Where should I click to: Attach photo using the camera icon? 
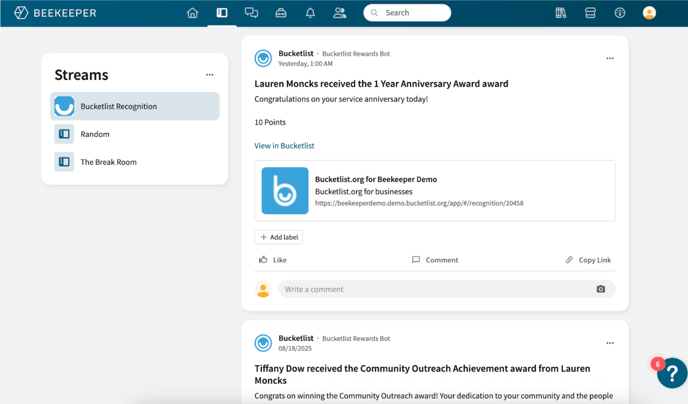(601, 289)
